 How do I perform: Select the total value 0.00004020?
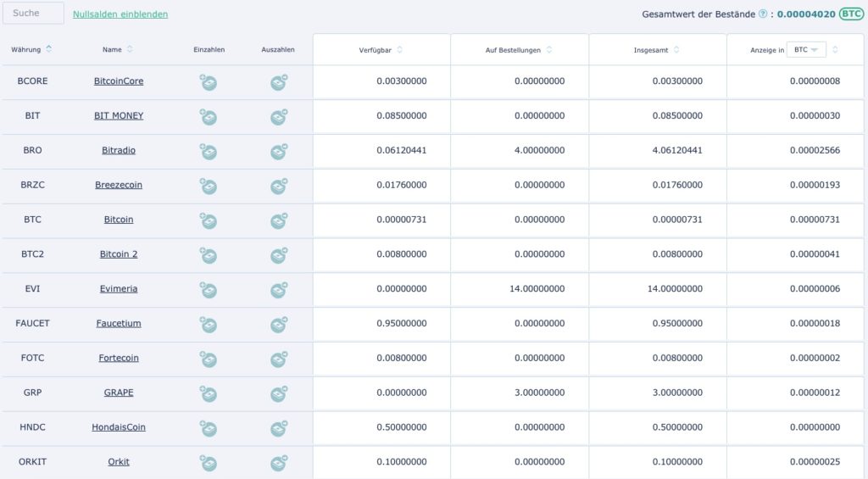pyautogui.click(x=806, y=14)
